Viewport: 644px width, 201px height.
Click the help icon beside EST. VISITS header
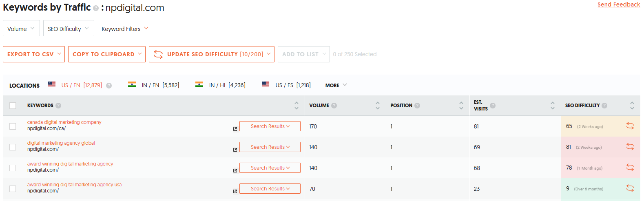click(493, 106)
